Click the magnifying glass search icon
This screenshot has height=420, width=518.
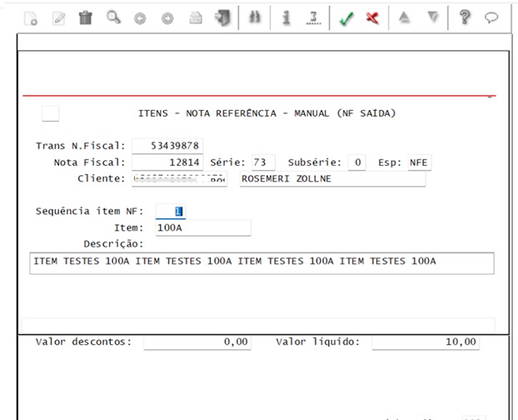pyautogui.click(x=113, y=17)
